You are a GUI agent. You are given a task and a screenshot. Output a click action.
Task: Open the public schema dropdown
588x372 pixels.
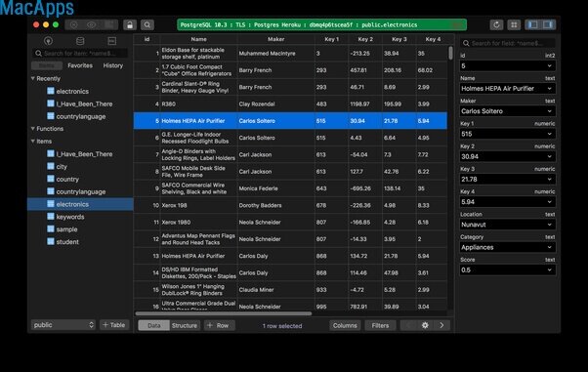(63, 325)
